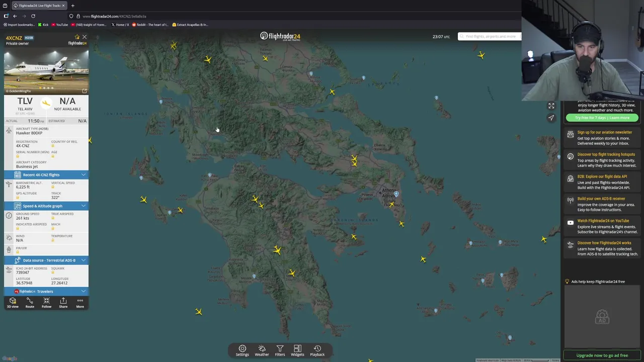Open the Filters tool

click(280, 351)
